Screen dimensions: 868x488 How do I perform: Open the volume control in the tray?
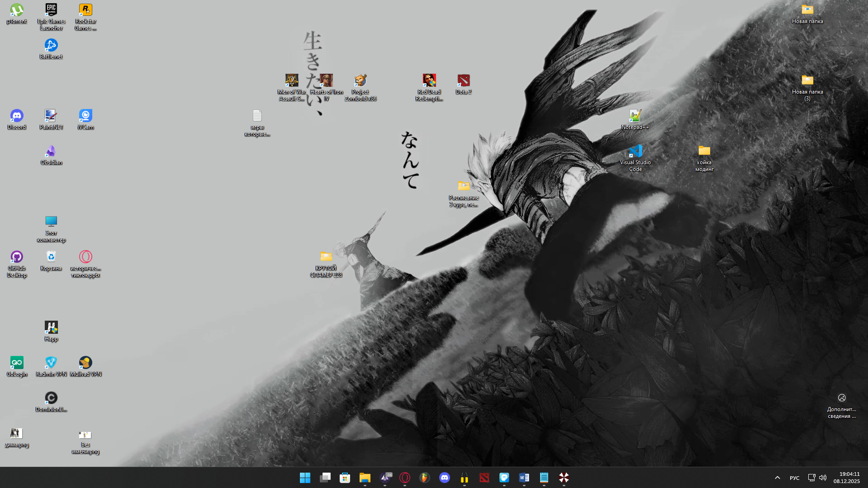pyautogui.click(x=823, y=478)
